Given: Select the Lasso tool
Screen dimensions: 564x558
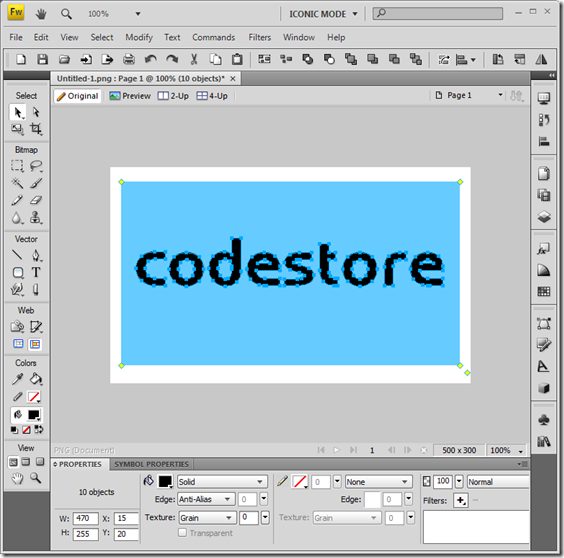Looking at the screenshot, I should click(x=36, y=165).
